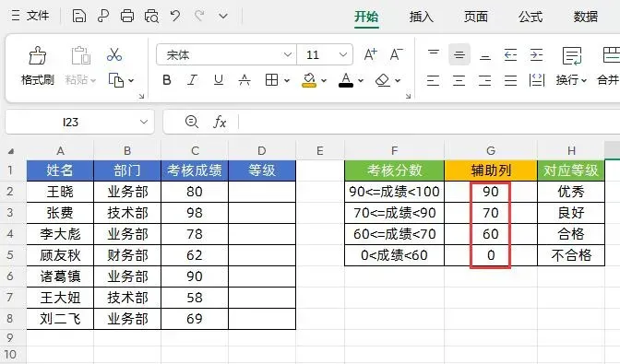Screen dimensions: 620x364
Task: Toggle Underline formatting
Action: [x=219, y=80]
